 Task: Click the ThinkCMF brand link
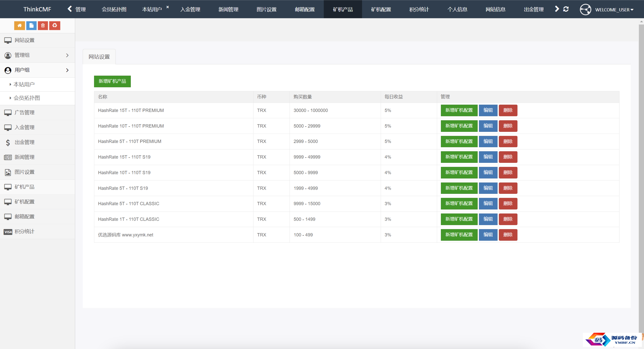point(37,9)
